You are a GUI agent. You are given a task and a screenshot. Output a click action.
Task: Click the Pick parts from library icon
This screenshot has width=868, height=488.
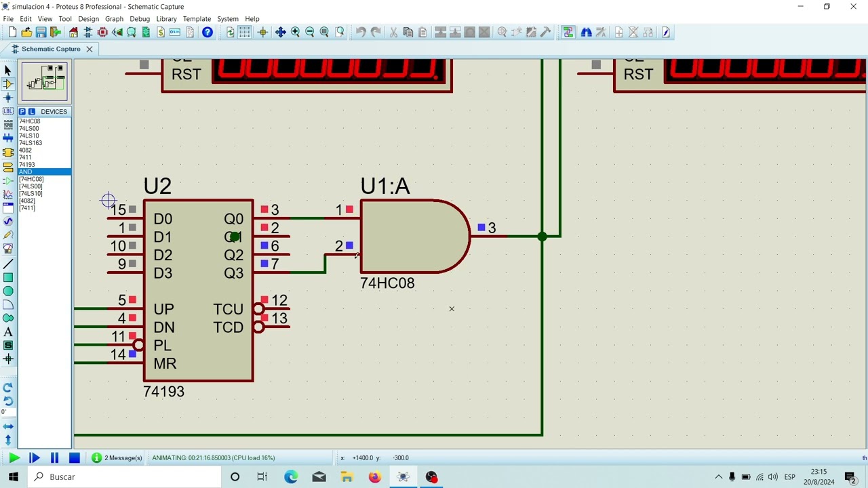[x=502, y=32]
